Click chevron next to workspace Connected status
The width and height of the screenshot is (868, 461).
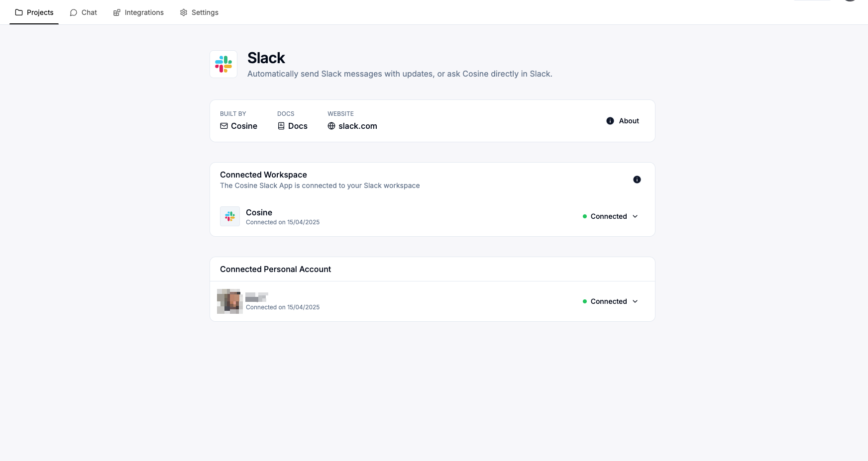[x=635, y=216]
